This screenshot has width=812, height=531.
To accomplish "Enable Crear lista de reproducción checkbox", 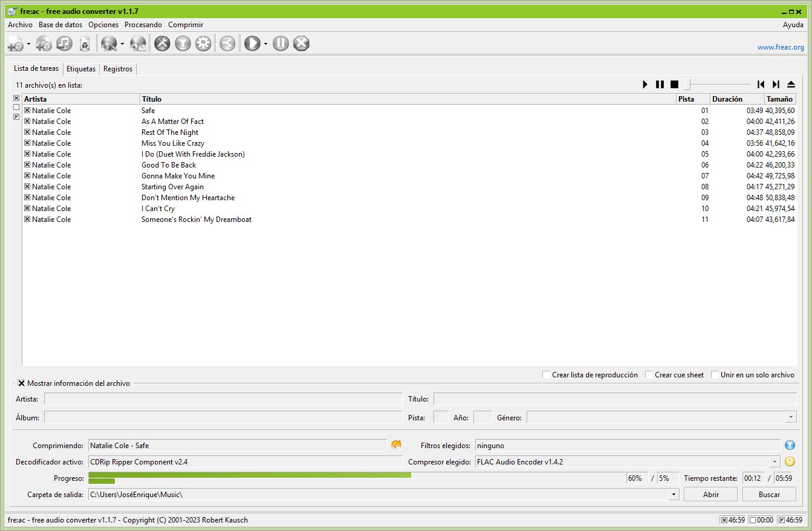I will point(547,375).
